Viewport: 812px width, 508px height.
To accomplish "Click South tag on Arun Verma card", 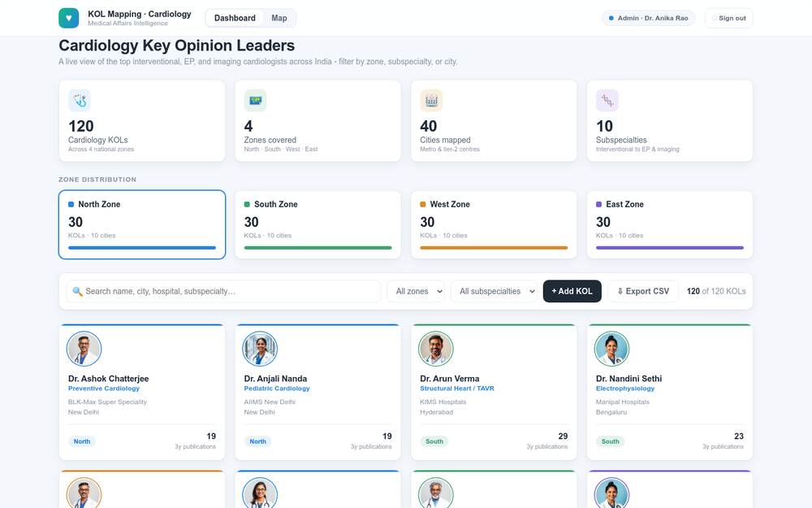I will tap(434, 441).
